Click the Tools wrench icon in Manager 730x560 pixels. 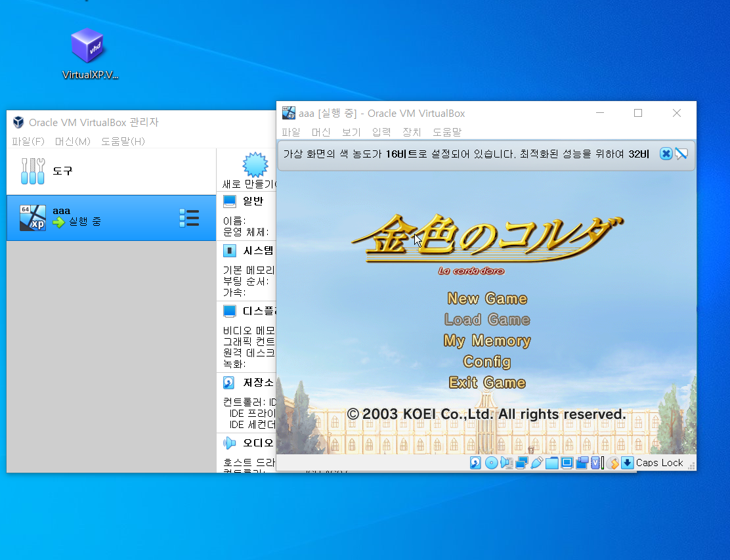pyautogui.click(x=33, y=171)
